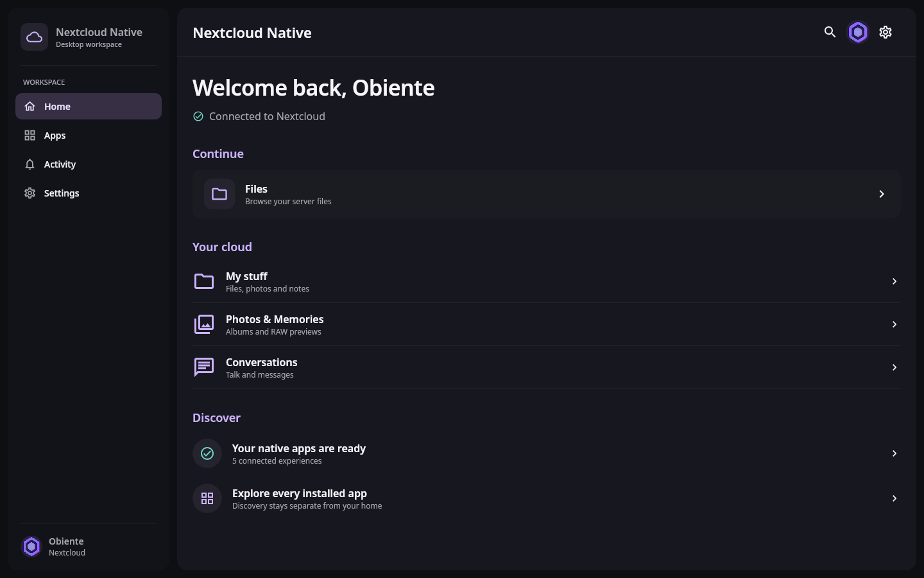Open Photos & Memories link
This screenshot has width=924, height=578.
(x=547, y=324)
